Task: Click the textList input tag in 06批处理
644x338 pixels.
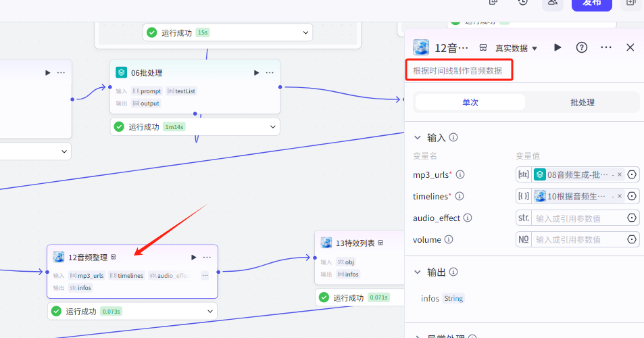Action: coord(181,91)
